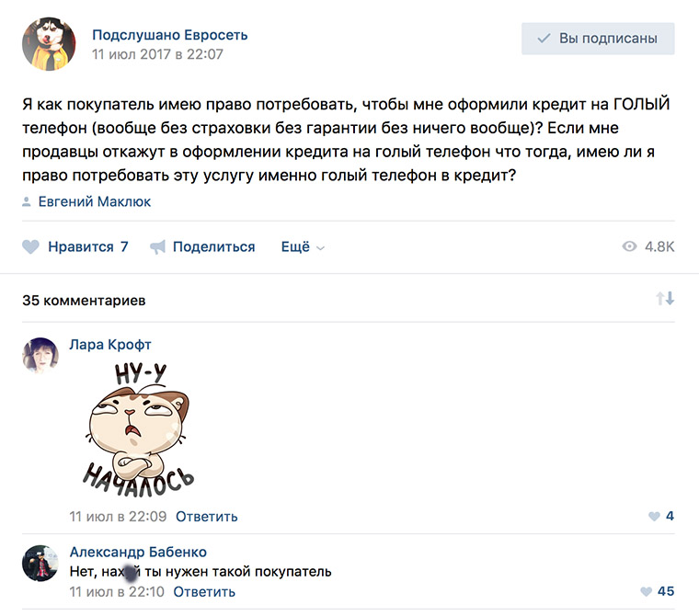Expand the Ещё dropdown menu

(x=303, y=246)
